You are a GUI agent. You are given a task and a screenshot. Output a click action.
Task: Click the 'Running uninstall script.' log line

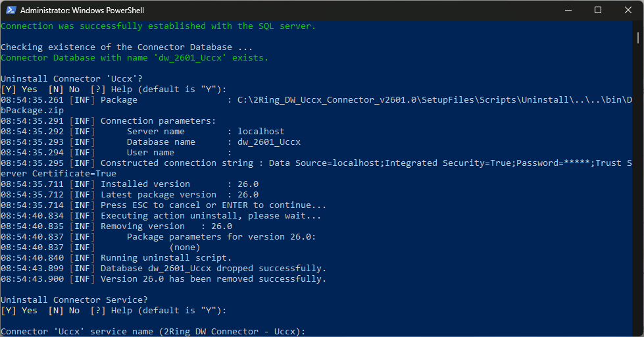click(166, 257)
